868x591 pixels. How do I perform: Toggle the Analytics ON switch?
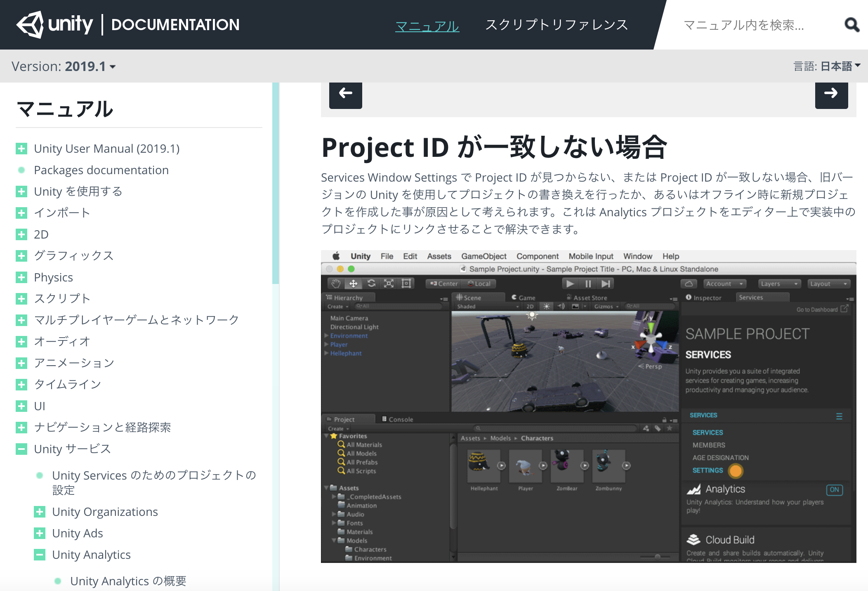click(x=834, y=489)
